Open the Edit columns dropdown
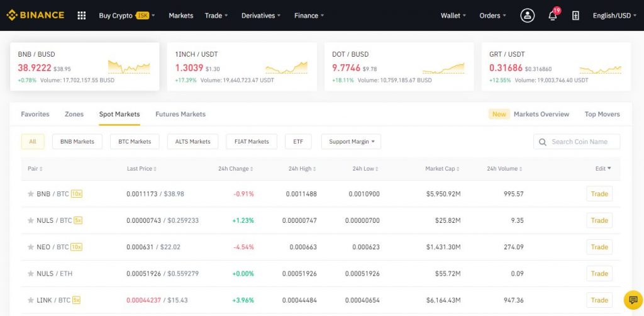Image resolution: width=644 pixels, height=316 pixels. (603, 169)
